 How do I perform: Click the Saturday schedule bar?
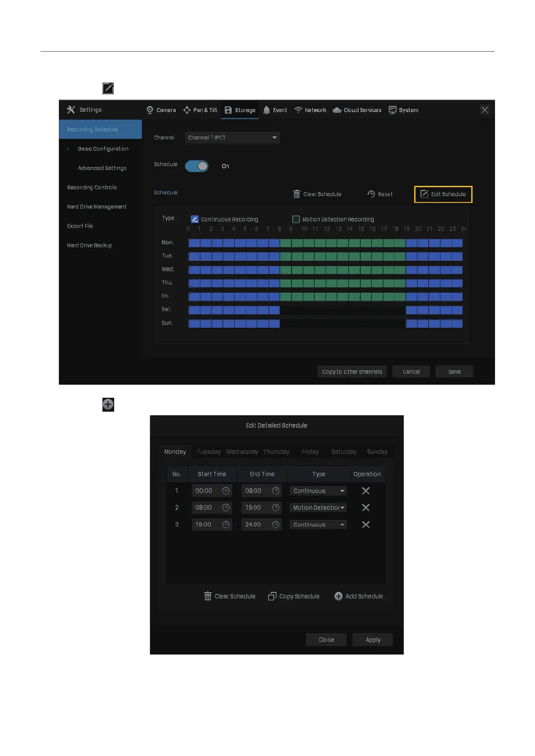[325, 310]
